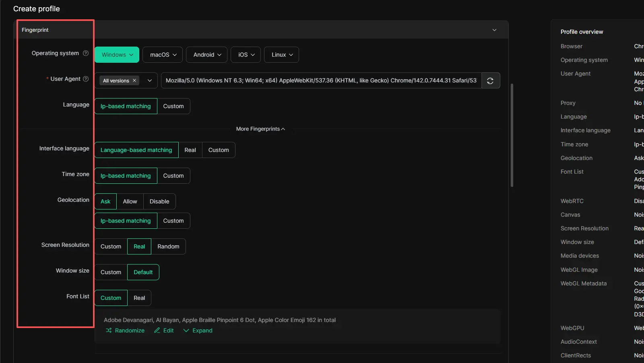Screen dimensions: 644x363
Task: Click the User Agent help icon
Action: (86, 79)
